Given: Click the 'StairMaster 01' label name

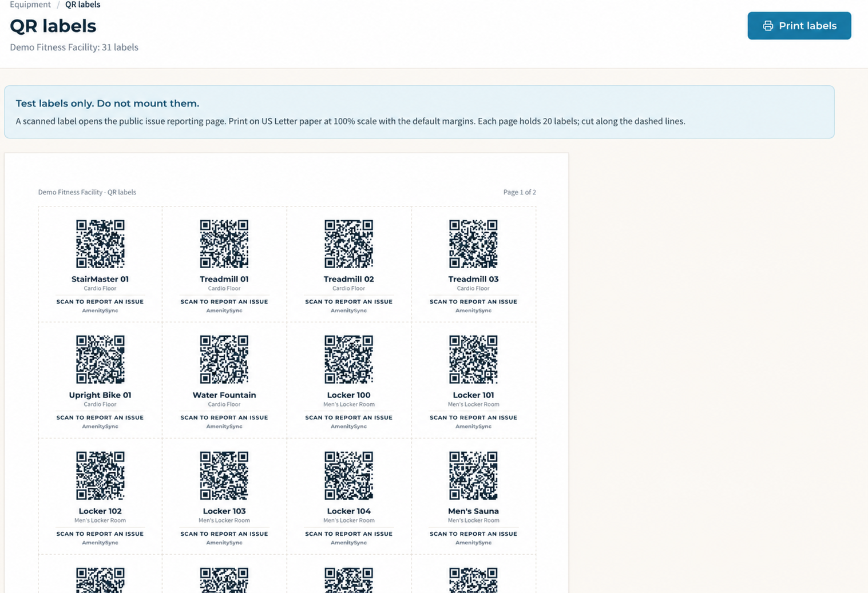Looking at the screenshot, I should 100,279.
